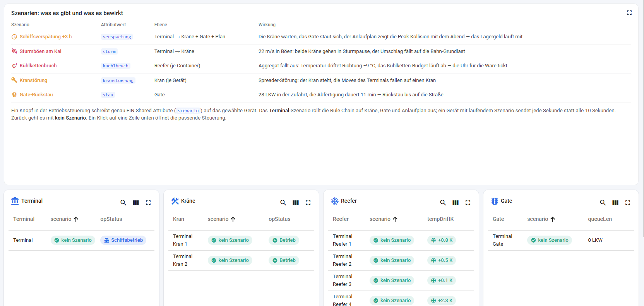Select the Terminal Reefer 3 row name
Image resolution: width=644 pixels, height=306 pixels.
343,280
